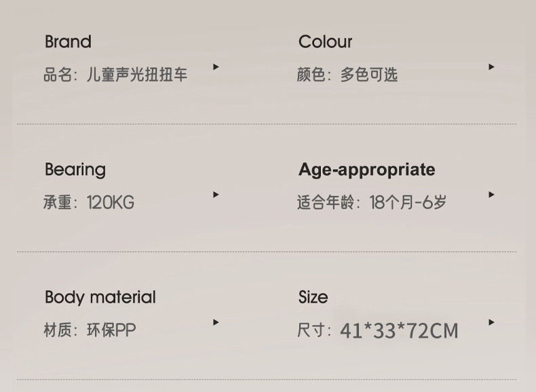Click the triangle arrow beside Bearing 120KG
Screen dimensions: 536x392
click(x=216, y=195)
